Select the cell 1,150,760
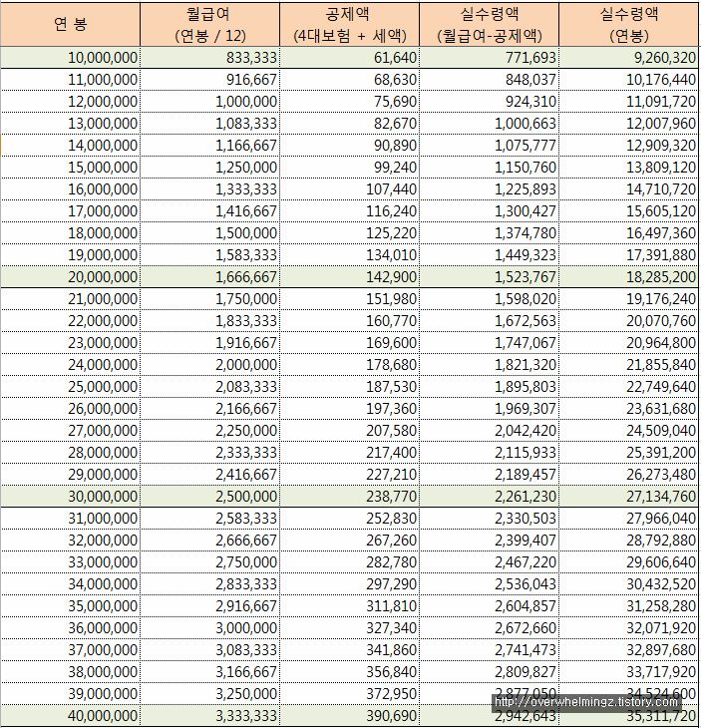Image resolution: width=701 pixels, height=728 pixels. pos(490,168)
